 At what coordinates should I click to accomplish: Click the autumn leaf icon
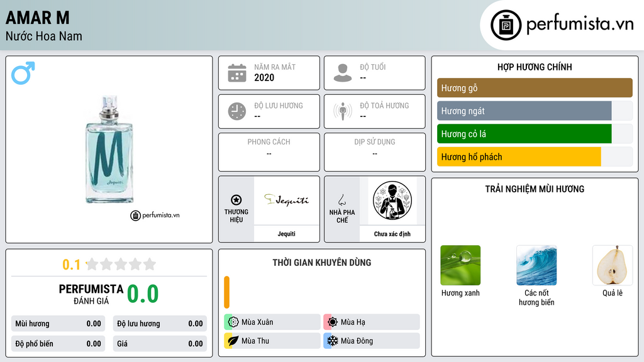pyautogui.click(x=233, y=341)
